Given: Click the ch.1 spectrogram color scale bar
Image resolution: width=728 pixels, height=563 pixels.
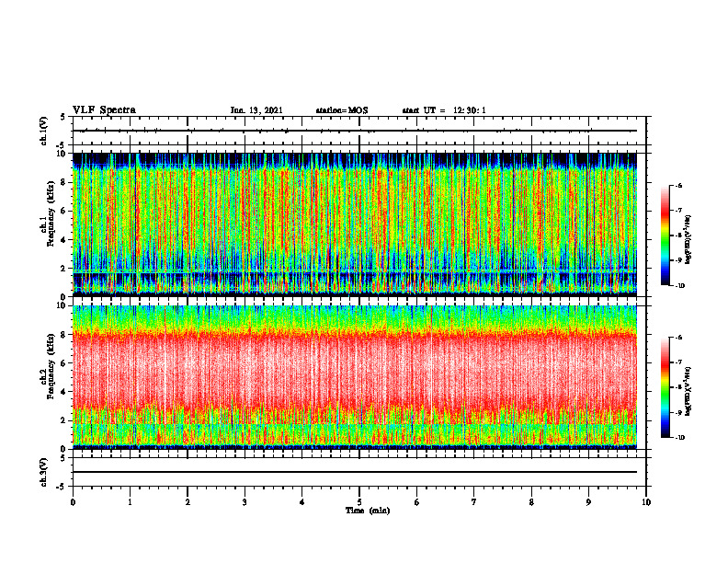Looking at the screenshot, I should click(x=665, y=236).
